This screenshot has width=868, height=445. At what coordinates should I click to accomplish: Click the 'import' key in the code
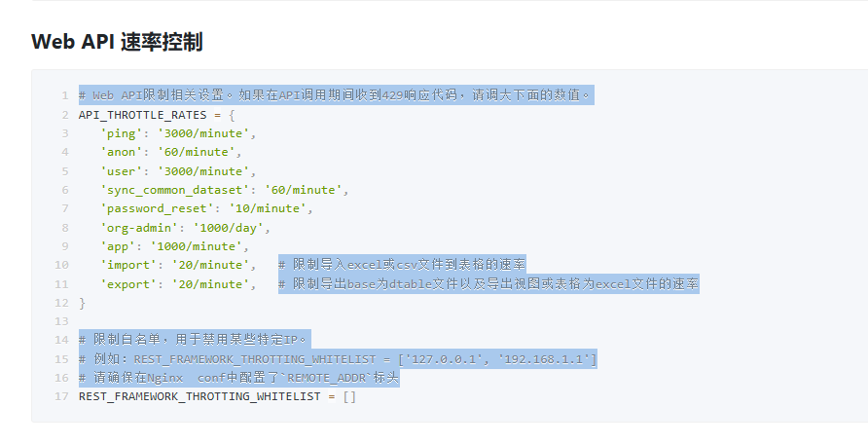(x=126, y=265)
